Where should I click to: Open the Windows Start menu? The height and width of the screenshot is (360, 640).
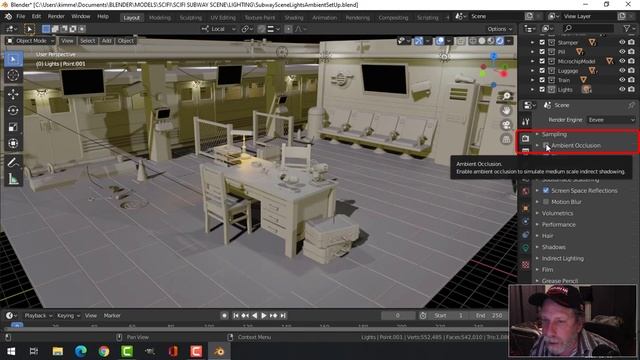point(11,351)
